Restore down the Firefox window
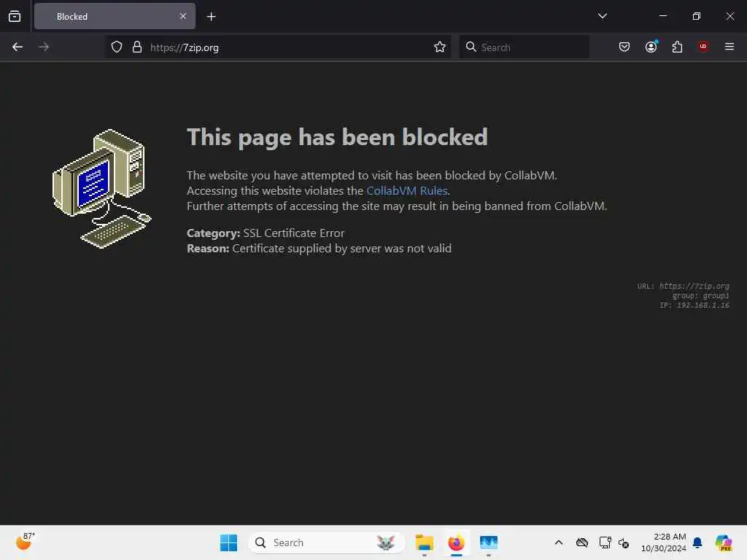This screenshot has width=747, height=560. click(697, 16)
